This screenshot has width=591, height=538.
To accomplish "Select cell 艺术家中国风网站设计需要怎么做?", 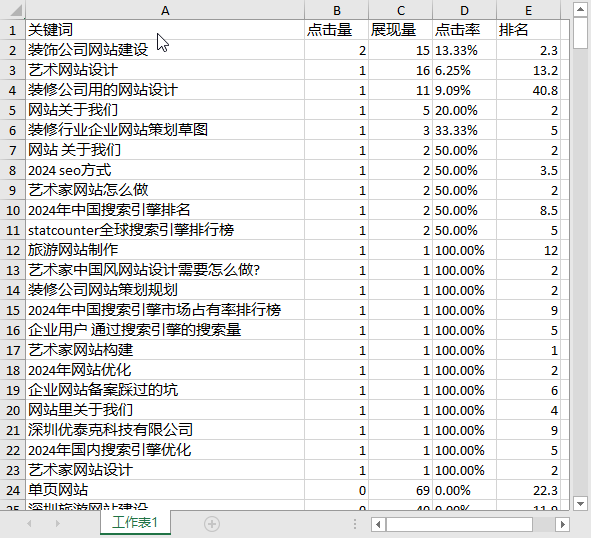I will tap(165, 270).
